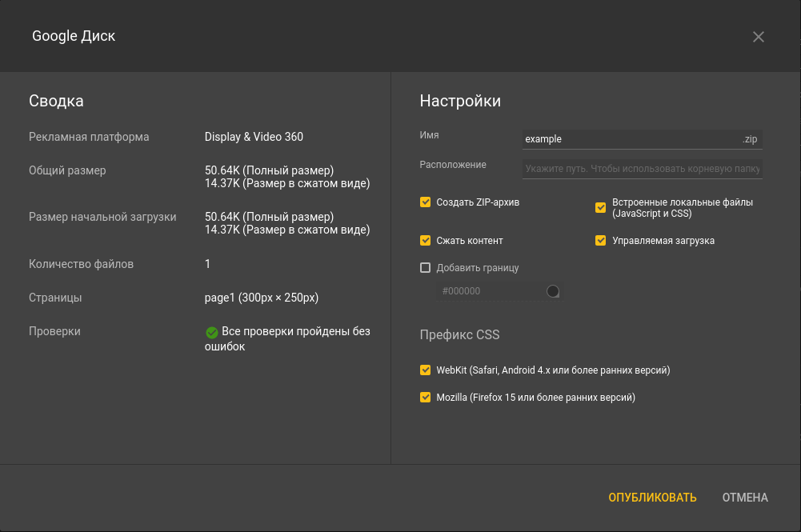This screenshot has height=532, width=801.
Task: Enable the Добавить границу checkbox
Action: pos(426,268)
